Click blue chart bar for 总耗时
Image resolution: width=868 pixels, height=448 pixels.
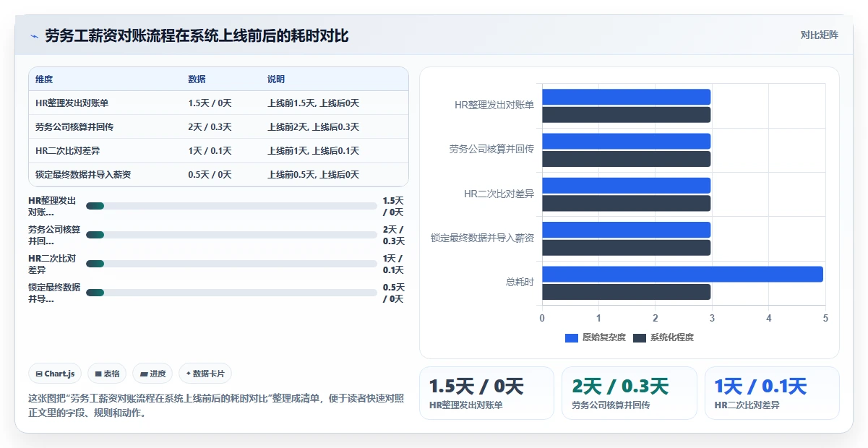(683, 274)
